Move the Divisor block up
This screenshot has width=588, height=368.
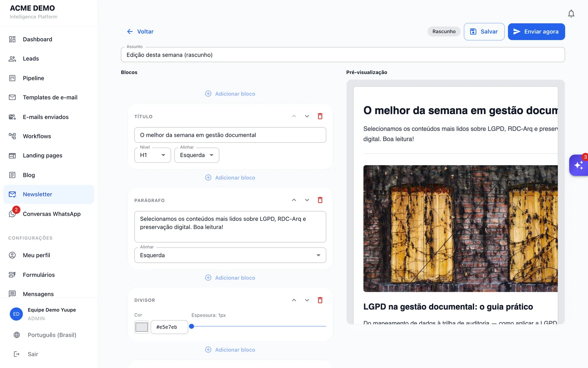tap(294, 300)
